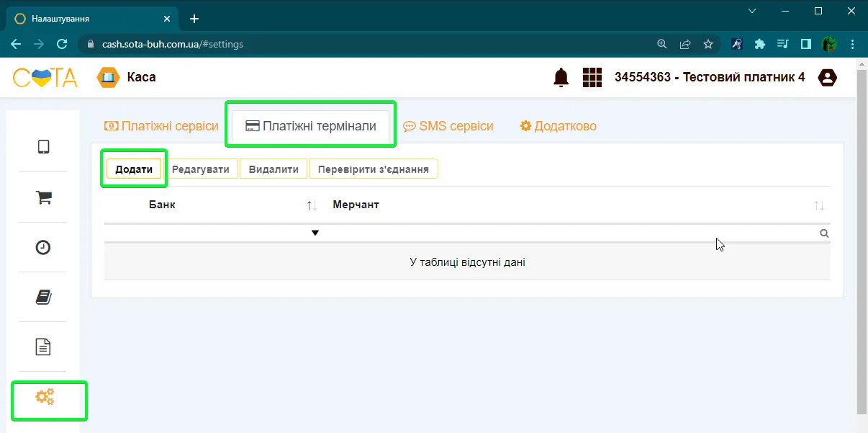Switch to Додатково tab
Image resolution: width=868 pixels, height=433 pixels.
[x=559, y=126]
